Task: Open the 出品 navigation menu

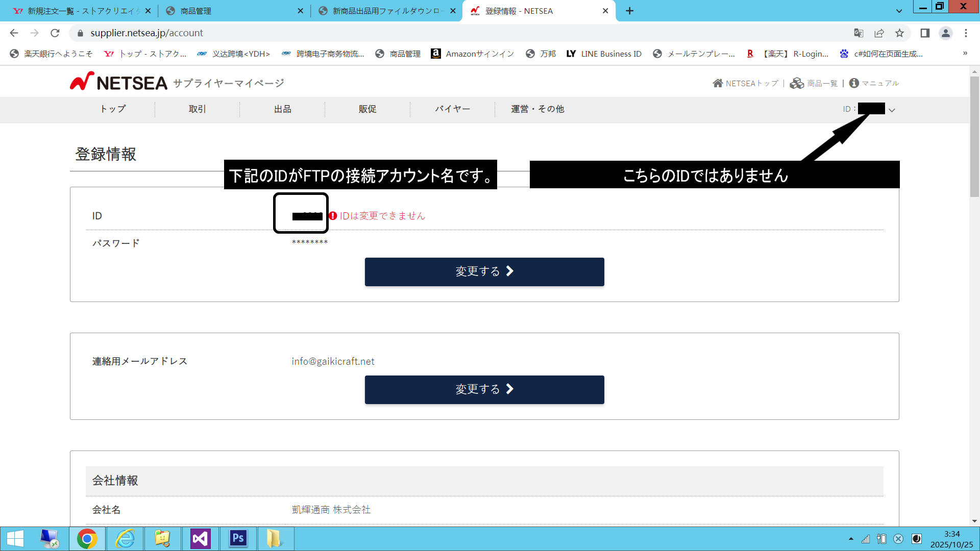Action: click(282, 109)
